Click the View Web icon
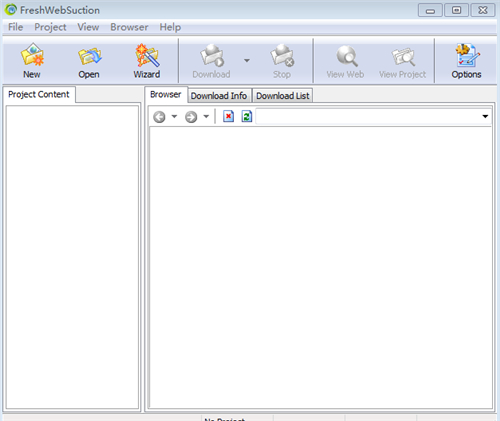Viewport: 500px width, 421px height. click(346, 56)
